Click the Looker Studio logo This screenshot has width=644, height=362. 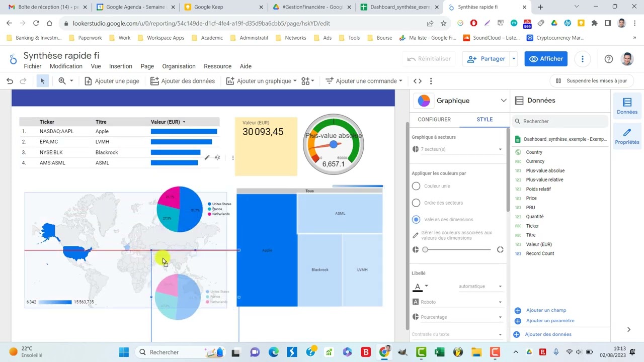pos(13,59)
